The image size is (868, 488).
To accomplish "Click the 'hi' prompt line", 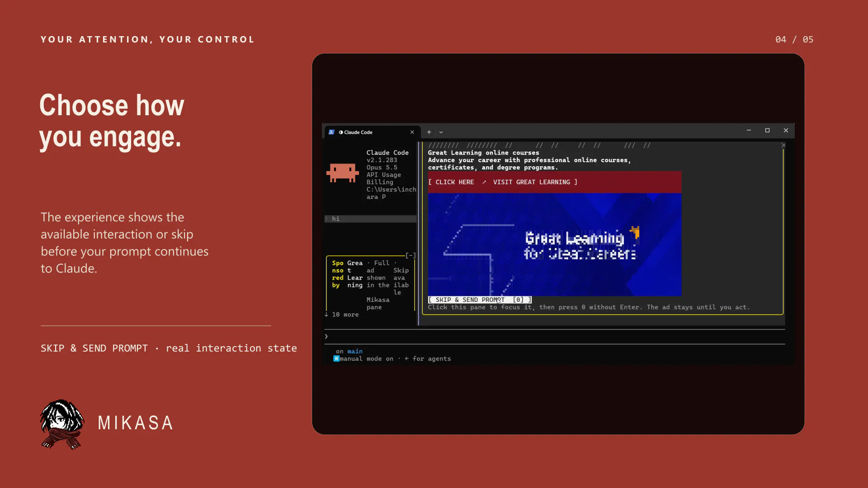I will 370,219.
